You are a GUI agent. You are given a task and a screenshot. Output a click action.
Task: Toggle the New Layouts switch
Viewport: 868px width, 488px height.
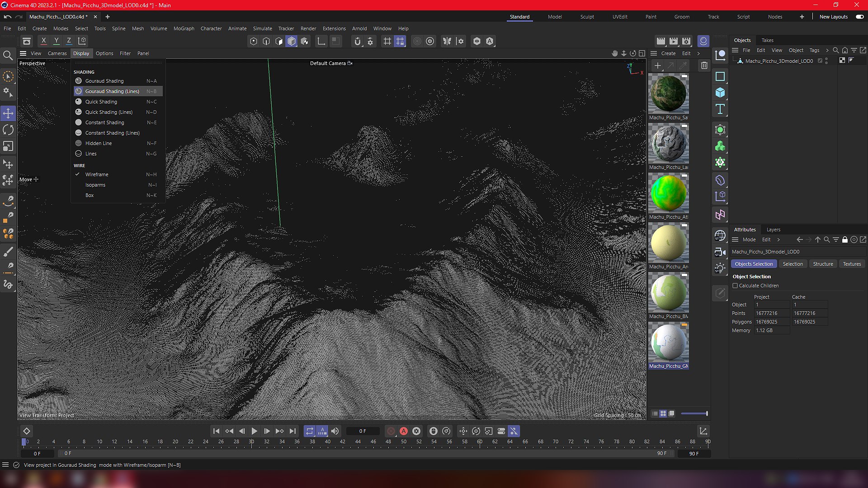(x=859, y=17)
